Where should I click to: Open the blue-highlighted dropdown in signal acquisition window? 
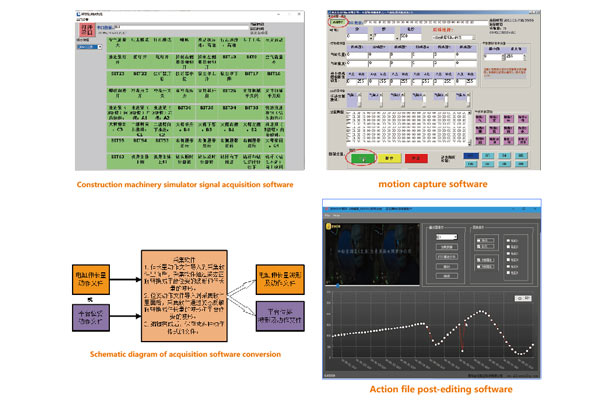(90, 47)
